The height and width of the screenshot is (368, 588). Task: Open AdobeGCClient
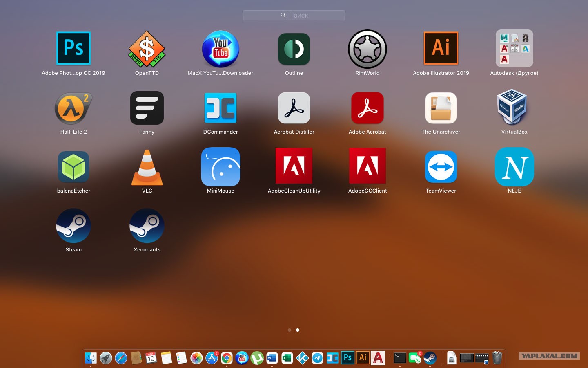367,166
